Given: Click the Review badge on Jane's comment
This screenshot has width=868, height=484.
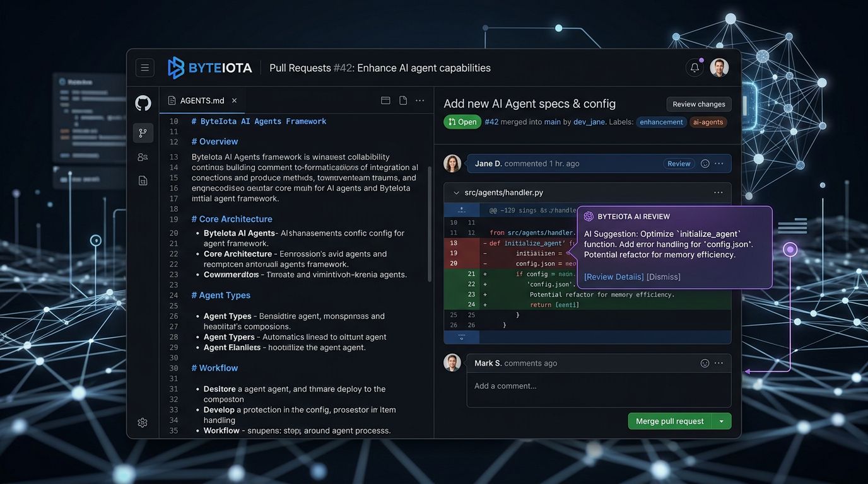Looking at the screenshot, I should point(679,163).
